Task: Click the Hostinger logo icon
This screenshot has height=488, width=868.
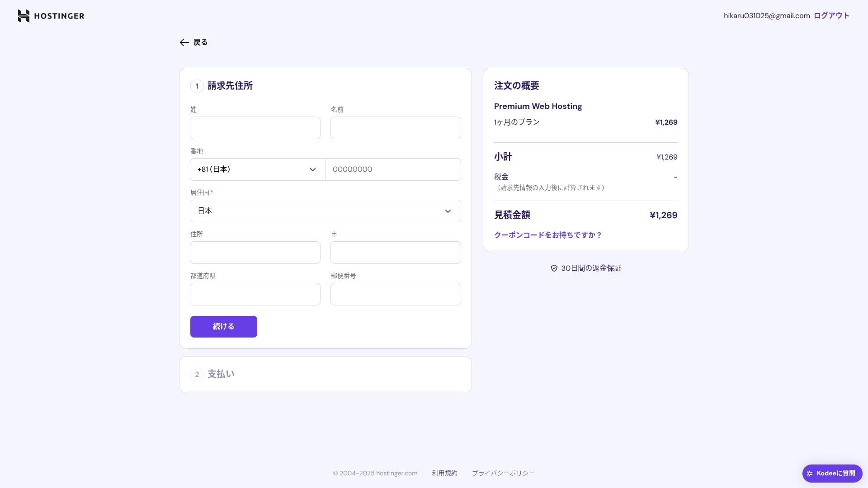Action: tap(24, 16)
